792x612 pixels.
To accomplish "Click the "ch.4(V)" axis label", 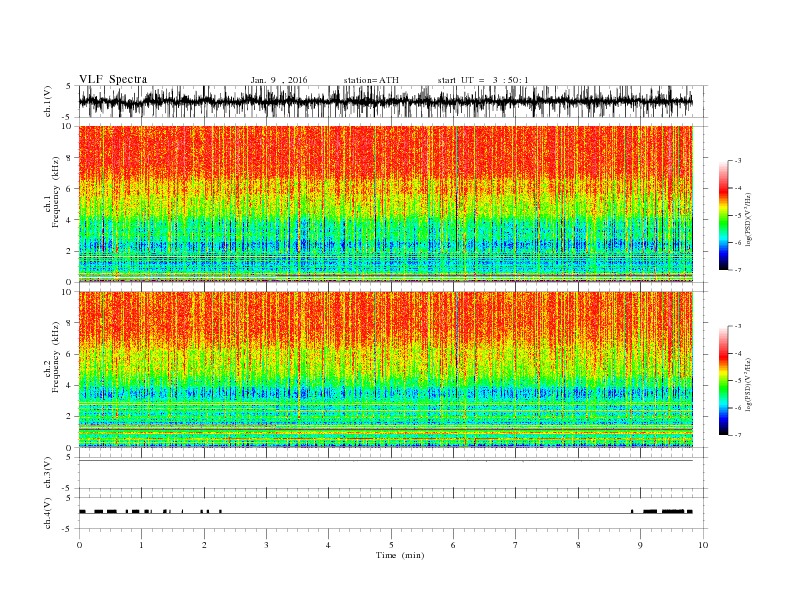I will tap(48, 513).
